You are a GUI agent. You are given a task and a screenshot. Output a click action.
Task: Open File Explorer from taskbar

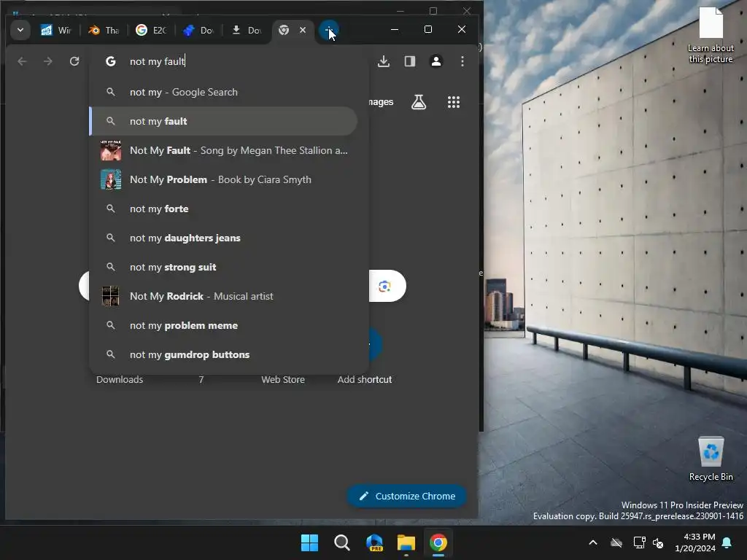tap(406, 542)
